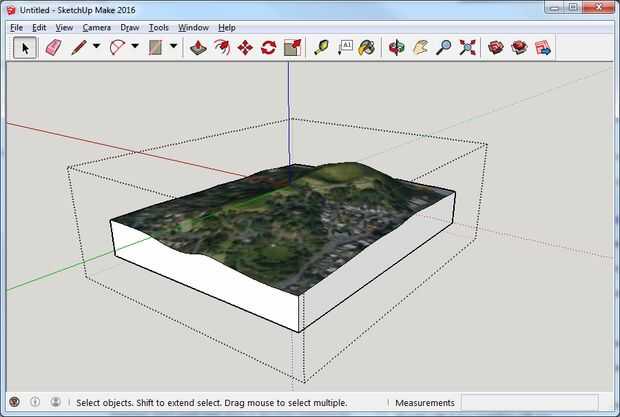The image size is (620, 417).
Task: Open the 3D Warehouse icon
Action: [x=496, y=48]
